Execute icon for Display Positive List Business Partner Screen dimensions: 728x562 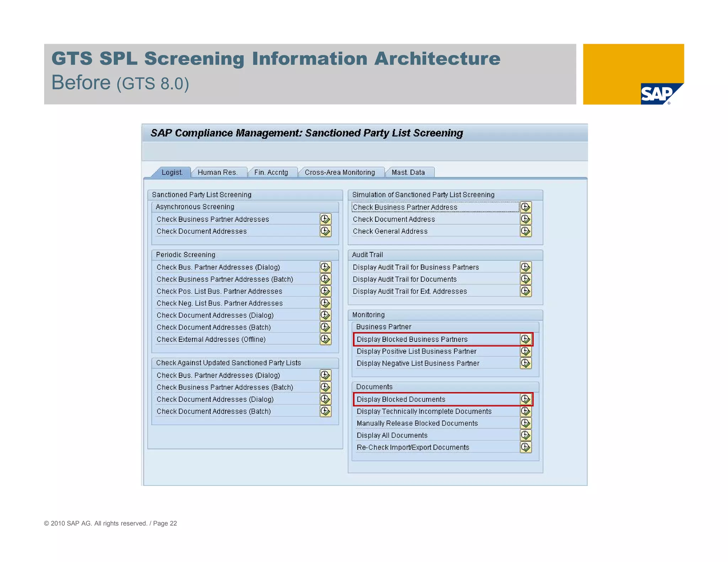click(x=526, y=351)
